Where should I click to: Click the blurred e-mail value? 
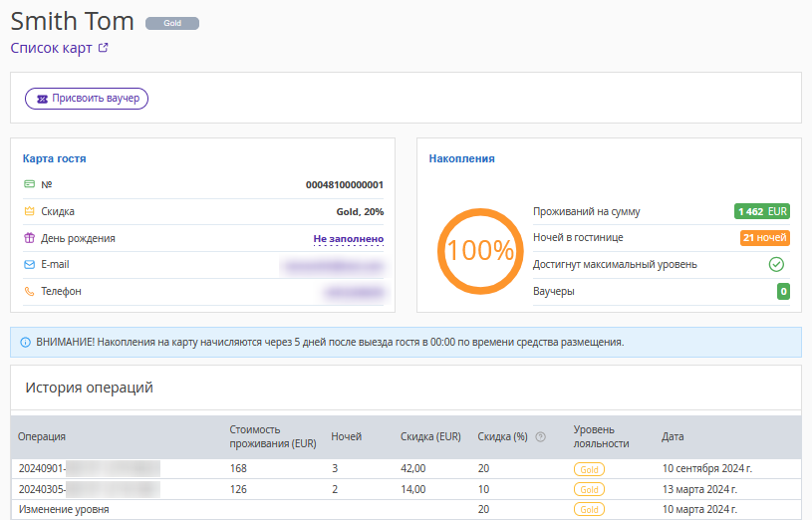pos(334,266)
